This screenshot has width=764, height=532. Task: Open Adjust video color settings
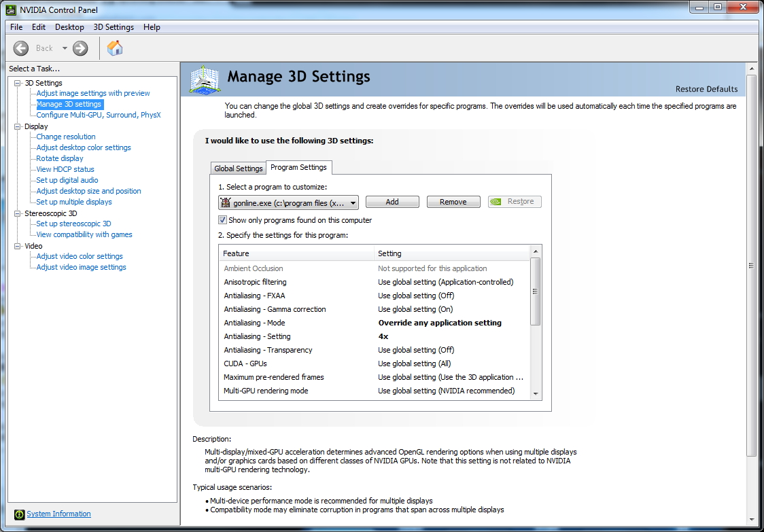(80, 256)
